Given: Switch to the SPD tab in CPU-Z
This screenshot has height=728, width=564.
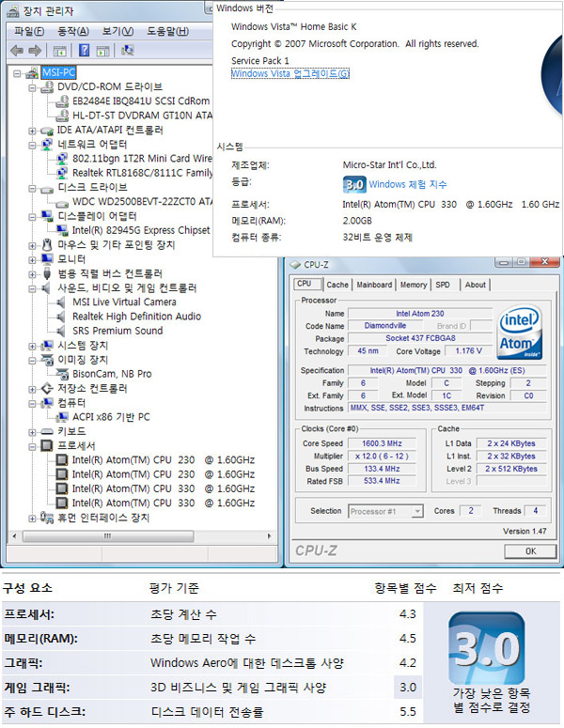Looking at the screenshot, I should click(x=443, y=285).
